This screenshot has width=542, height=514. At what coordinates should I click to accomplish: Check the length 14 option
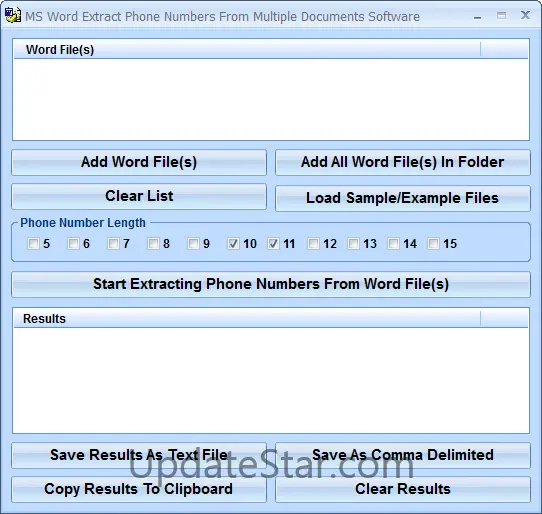[393, 244]
